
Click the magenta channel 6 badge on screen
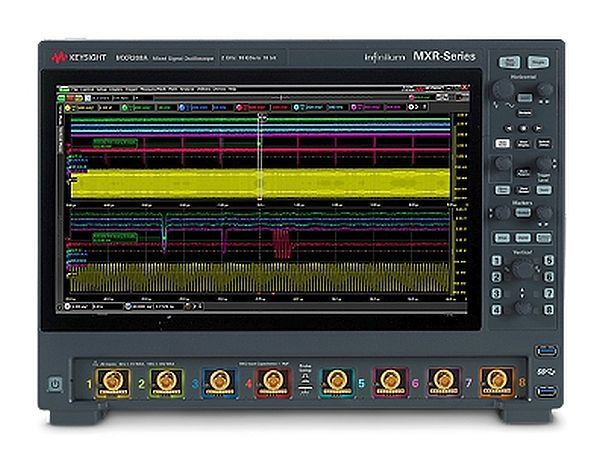[x=354, y=108]
